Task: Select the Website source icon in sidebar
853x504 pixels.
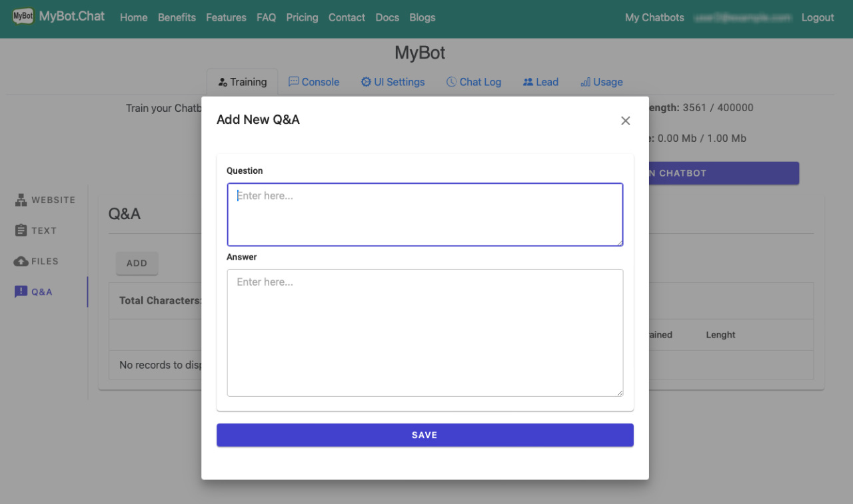Action: point(21,200)
